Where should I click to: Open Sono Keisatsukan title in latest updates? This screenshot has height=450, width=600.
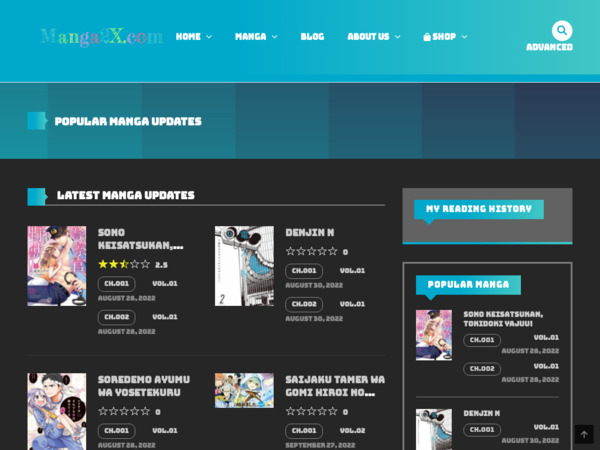pos(140,239)
